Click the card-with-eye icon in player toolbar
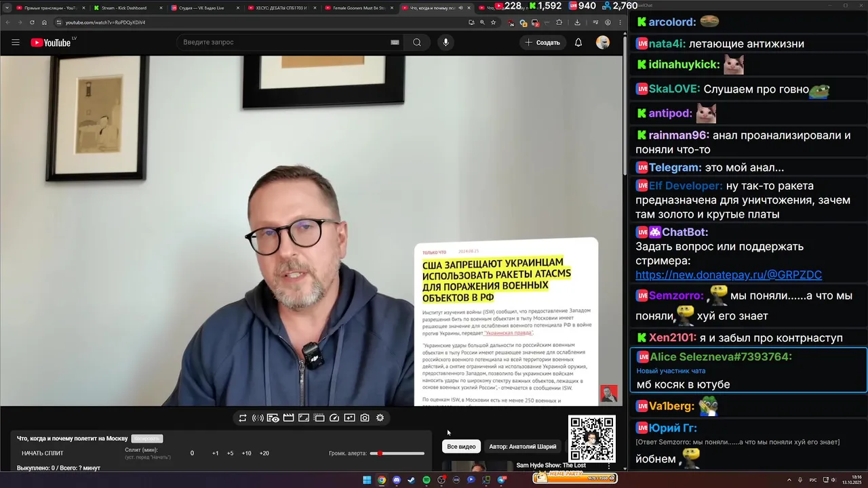Image resolution: width=868 pixels, height=488 pixels. (x=273, y=418)
